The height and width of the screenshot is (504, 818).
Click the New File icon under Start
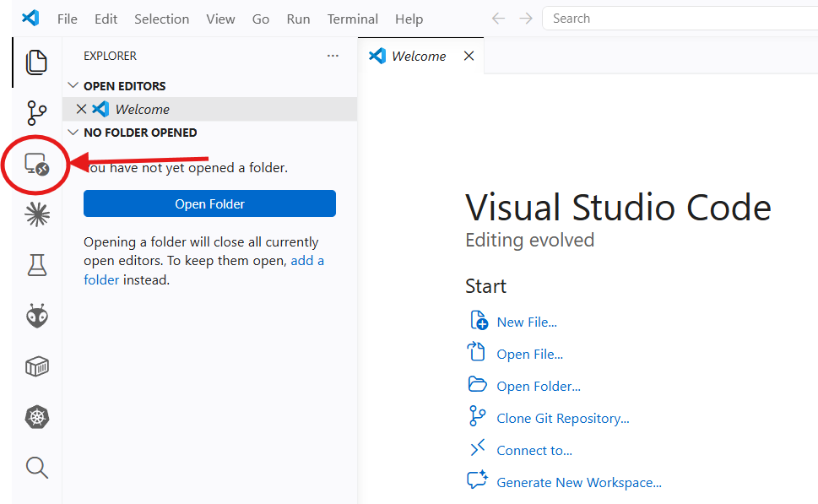click(x=479, y=320)
